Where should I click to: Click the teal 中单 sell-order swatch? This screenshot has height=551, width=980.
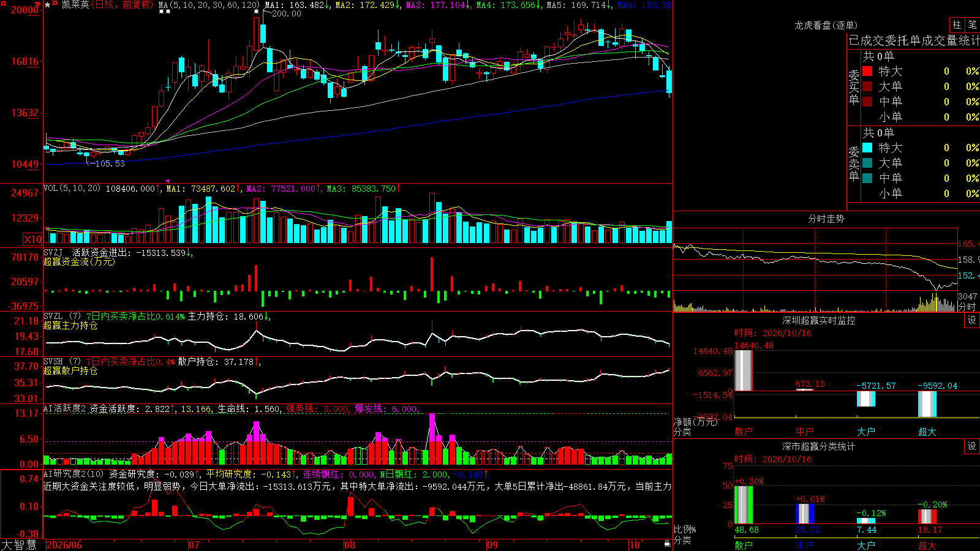pyautogui.click(x=867, y=178)
